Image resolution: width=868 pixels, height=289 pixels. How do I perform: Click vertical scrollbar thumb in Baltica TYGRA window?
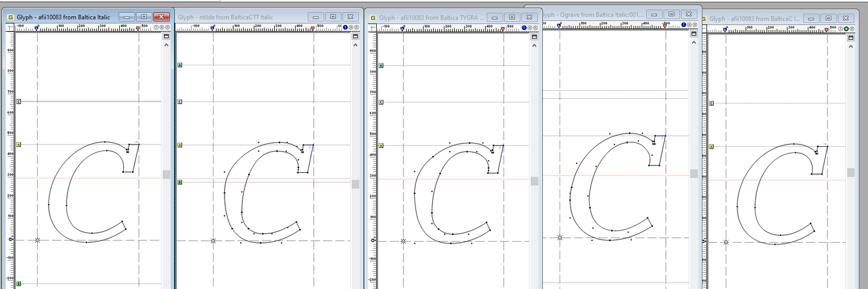535,181
